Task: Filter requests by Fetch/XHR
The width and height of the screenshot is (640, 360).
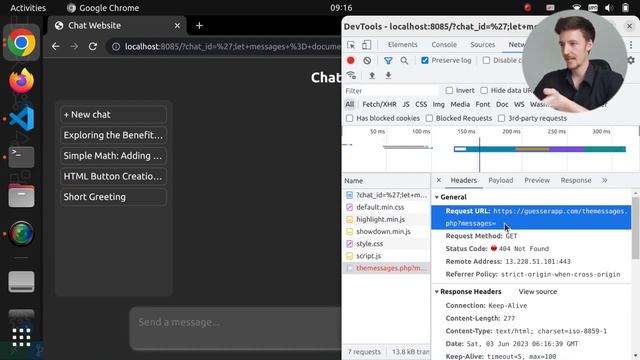Action: (x=379, y=104)
